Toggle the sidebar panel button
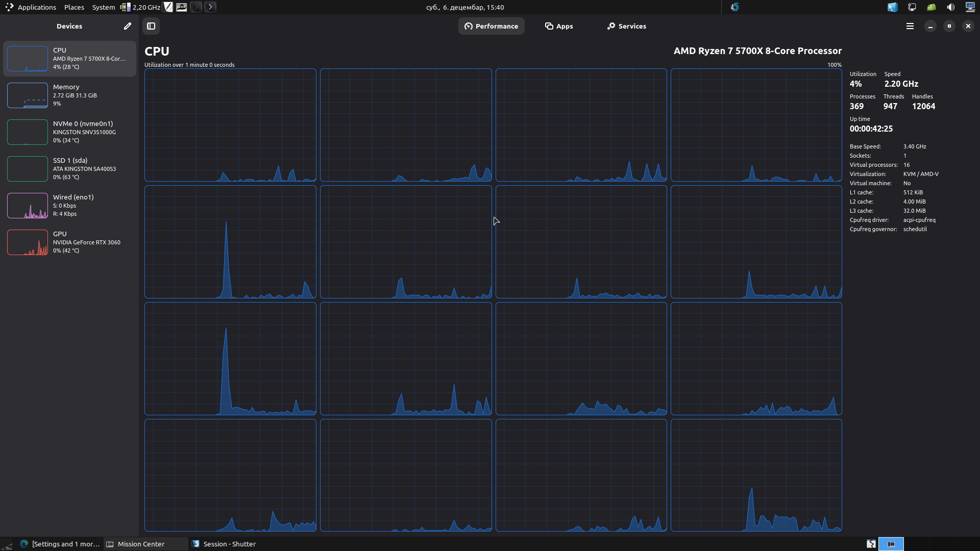This screenshot has height=551, width=980. point(151,26)
